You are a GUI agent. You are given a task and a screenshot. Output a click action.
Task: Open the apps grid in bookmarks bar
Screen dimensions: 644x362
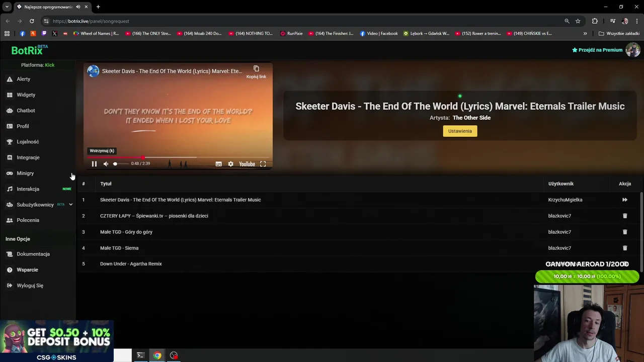coord(7,34)
